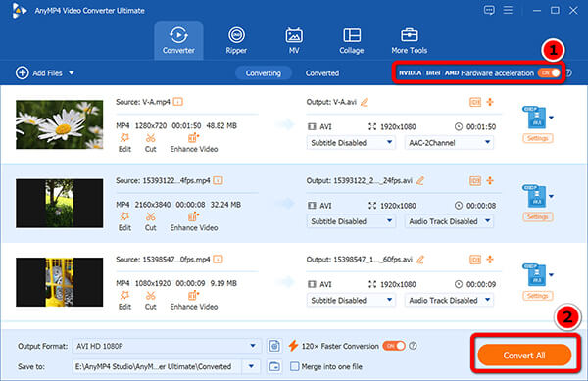
Task: Toggle Hardware acceleration switch
Action: [549, 73]
